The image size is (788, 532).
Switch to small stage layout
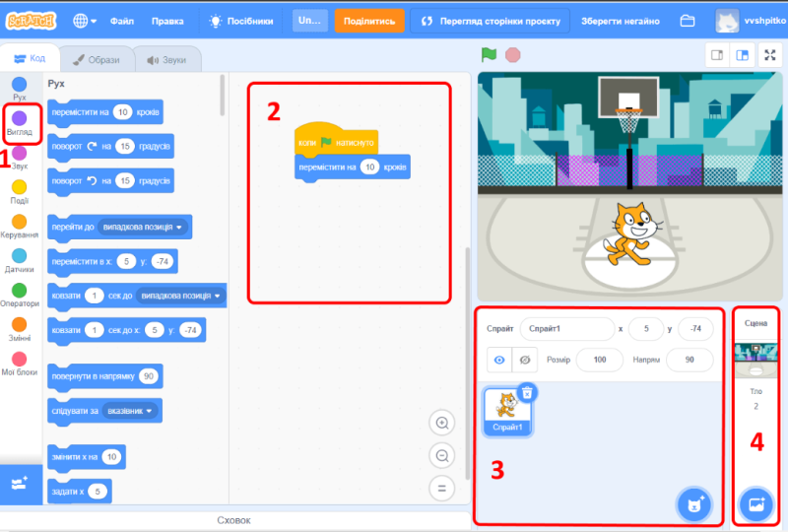tap(716, 55)
